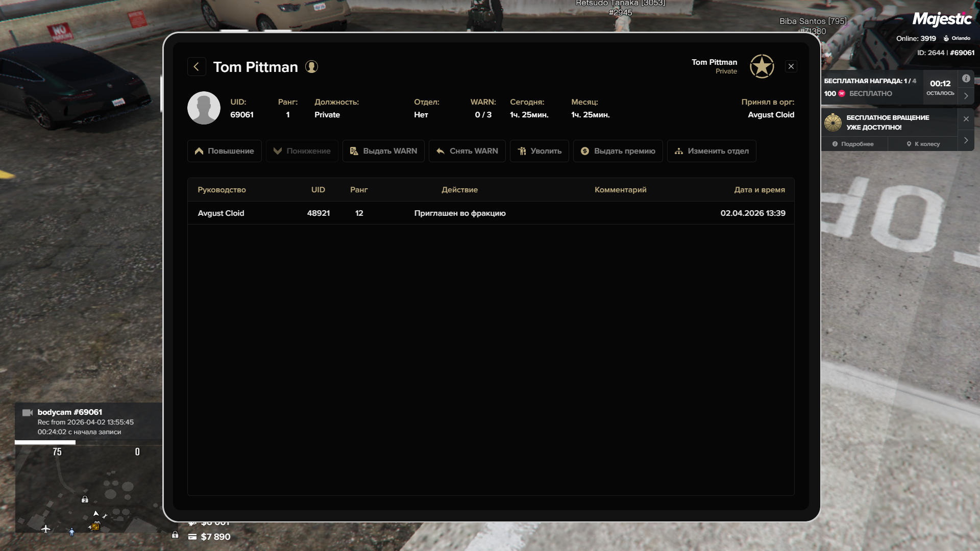Click the back arrow next to Tom Pittman

coord(197,67)
